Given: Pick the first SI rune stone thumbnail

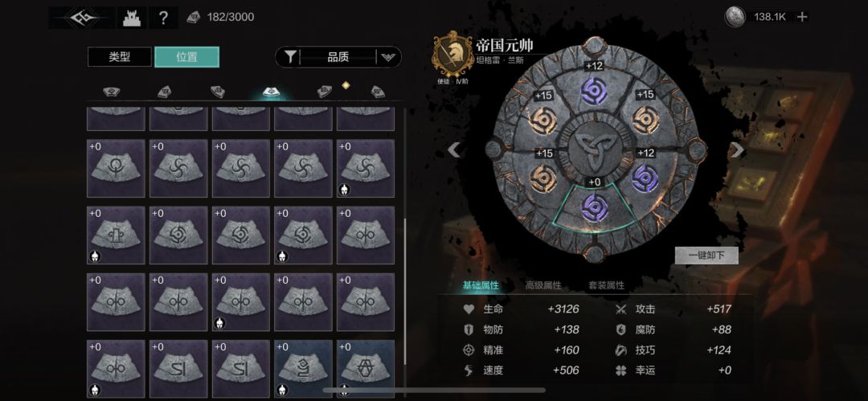Looking at the screenshot, I should [178, 368].
